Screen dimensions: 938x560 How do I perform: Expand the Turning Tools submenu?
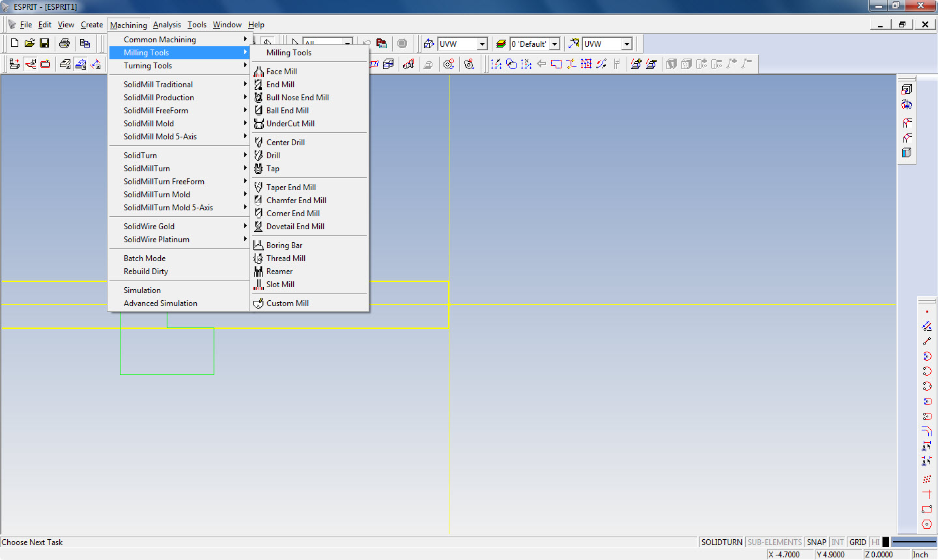click(180, 66)
